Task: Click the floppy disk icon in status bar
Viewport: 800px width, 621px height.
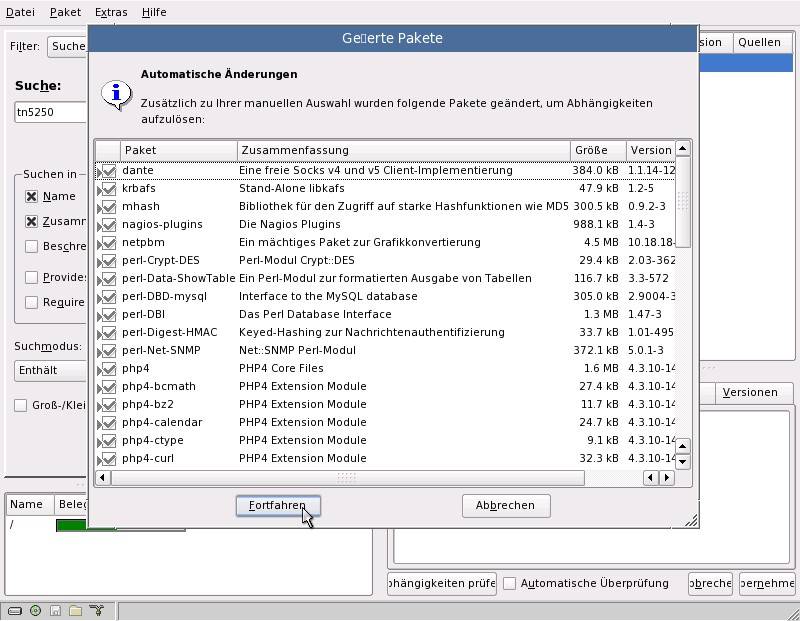Action: point(56,610)
